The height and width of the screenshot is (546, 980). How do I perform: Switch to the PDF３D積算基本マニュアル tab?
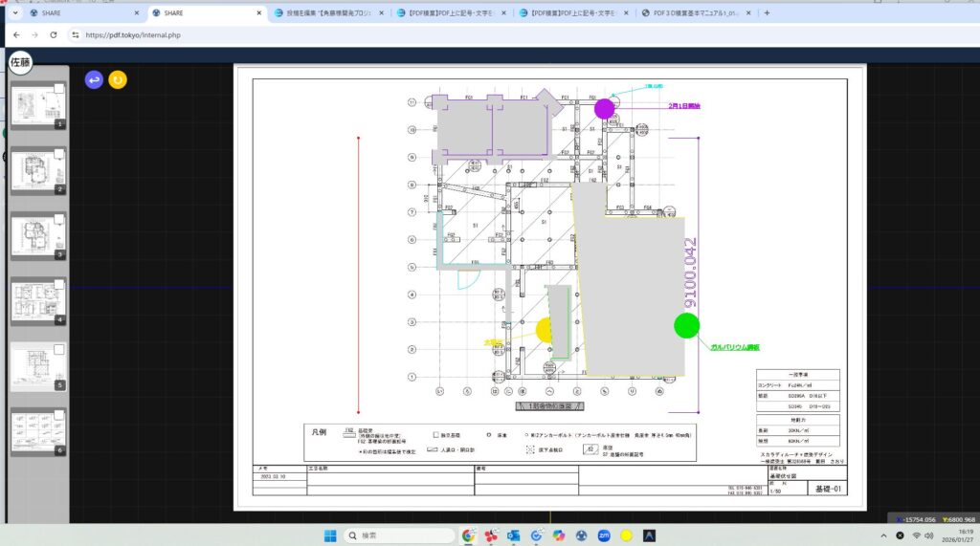coord(691,13)
